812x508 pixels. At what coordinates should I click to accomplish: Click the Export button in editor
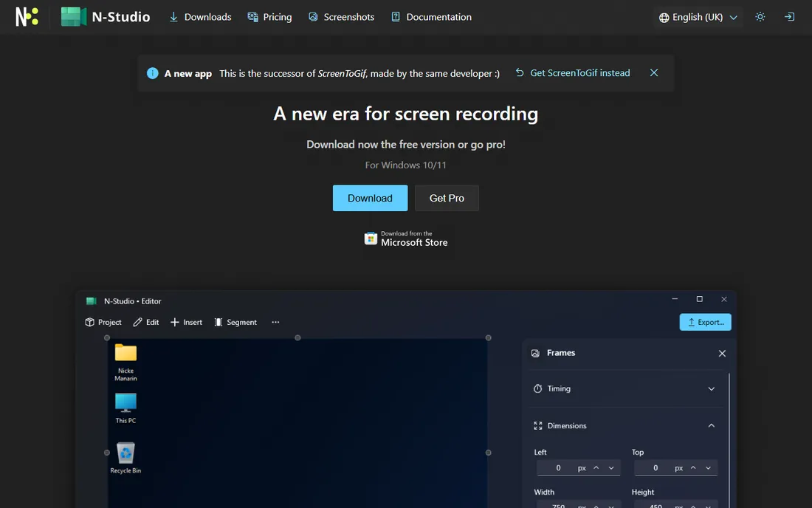click(705, 322)
